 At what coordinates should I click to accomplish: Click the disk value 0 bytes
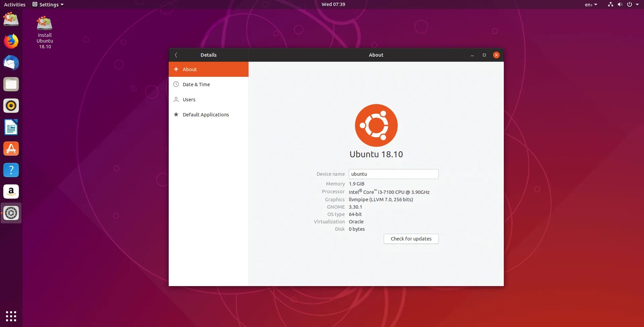tap(357, 229)
